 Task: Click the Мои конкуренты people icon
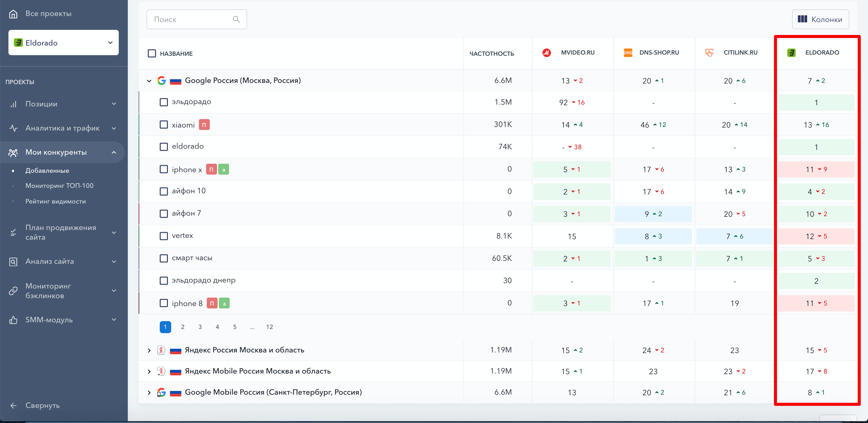pos(13,152)
